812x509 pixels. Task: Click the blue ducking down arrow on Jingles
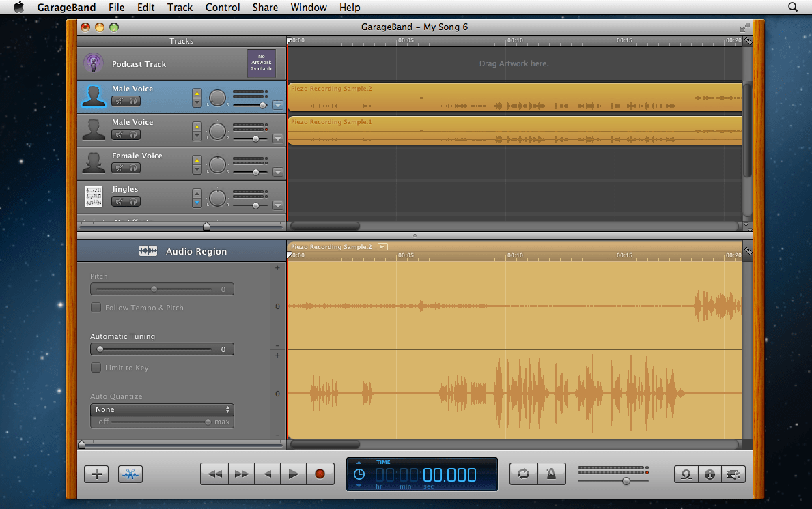197,203
